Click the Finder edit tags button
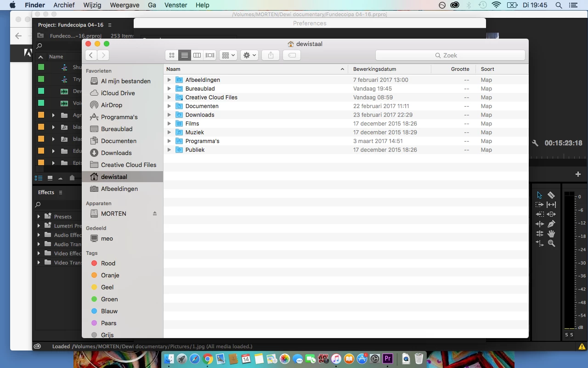The height and width of the screenshot is (368, 588). tap(292, 55)
